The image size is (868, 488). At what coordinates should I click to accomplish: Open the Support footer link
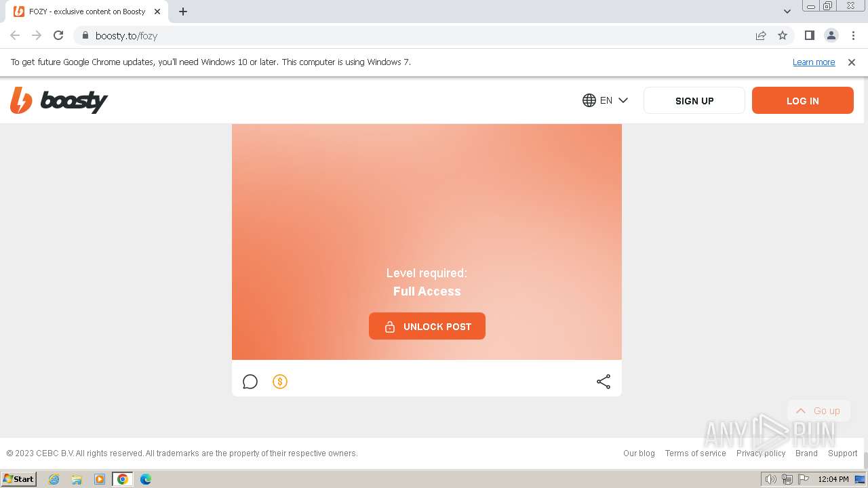(x=843, y=453)
